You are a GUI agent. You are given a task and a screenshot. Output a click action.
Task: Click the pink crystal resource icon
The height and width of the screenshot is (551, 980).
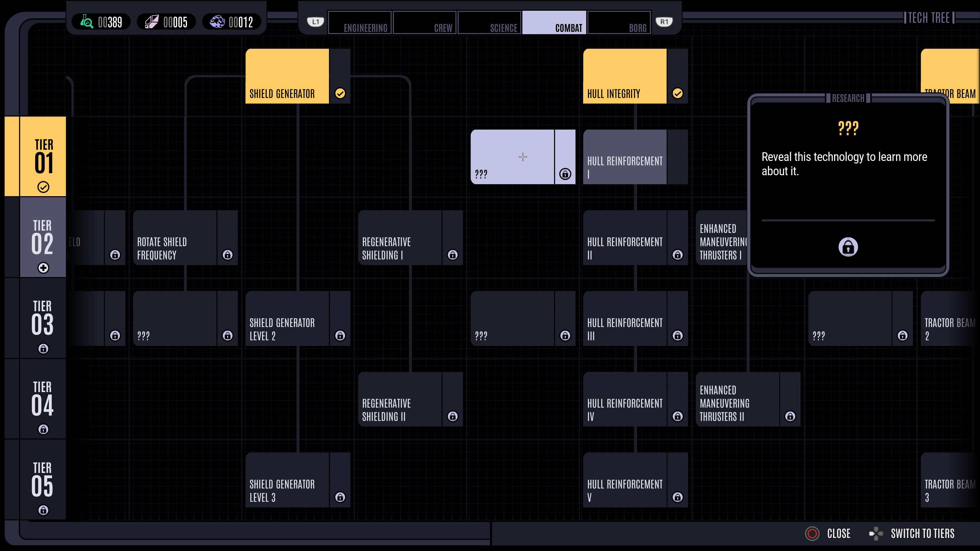click(152, 22)
